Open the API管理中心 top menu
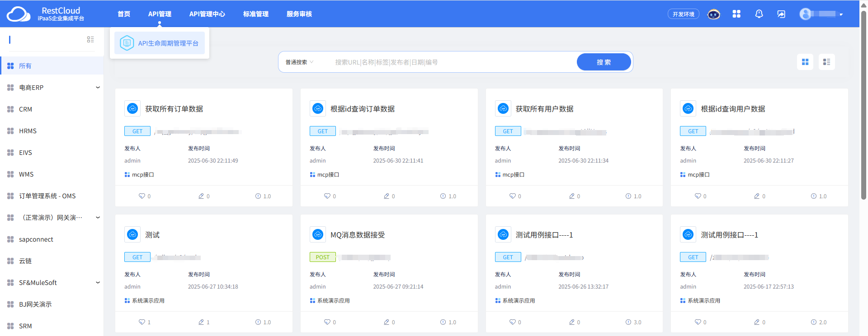Screen dimensions: 868x336 tap(207, 14)
